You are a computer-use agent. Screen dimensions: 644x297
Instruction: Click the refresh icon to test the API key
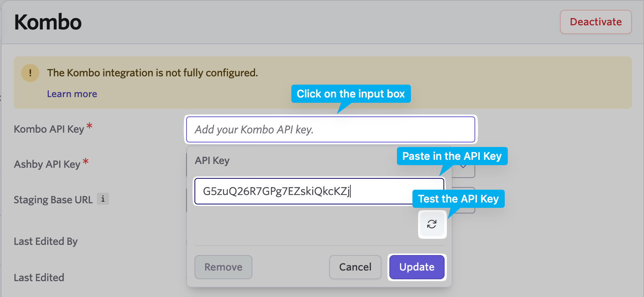[x=432, y=224]
